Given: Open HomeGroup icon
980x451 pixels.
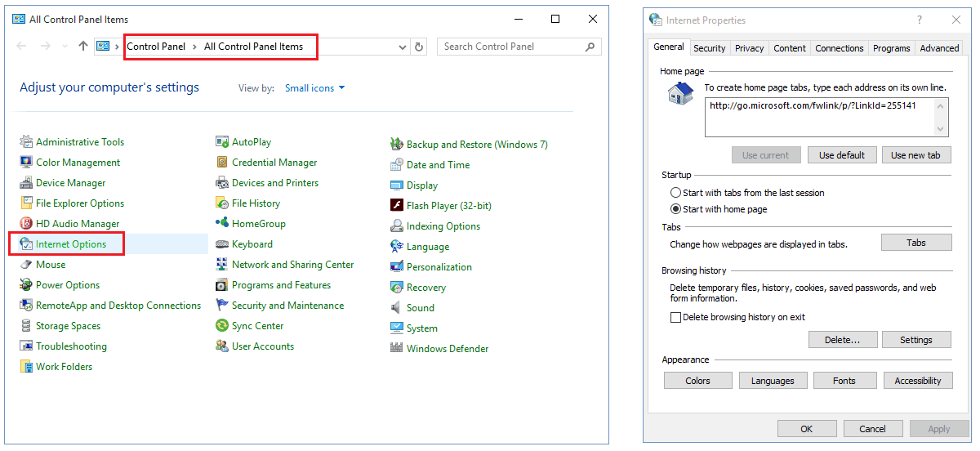Looking at the screenshot, I should (x=222, y=224).
